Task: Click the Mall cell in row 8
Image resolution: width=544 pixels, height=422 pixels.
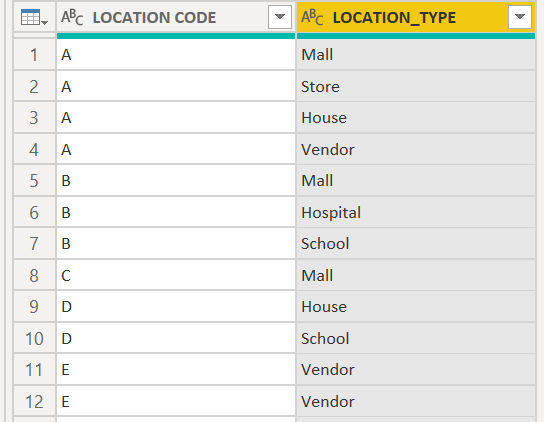Action: click(416, 276)
